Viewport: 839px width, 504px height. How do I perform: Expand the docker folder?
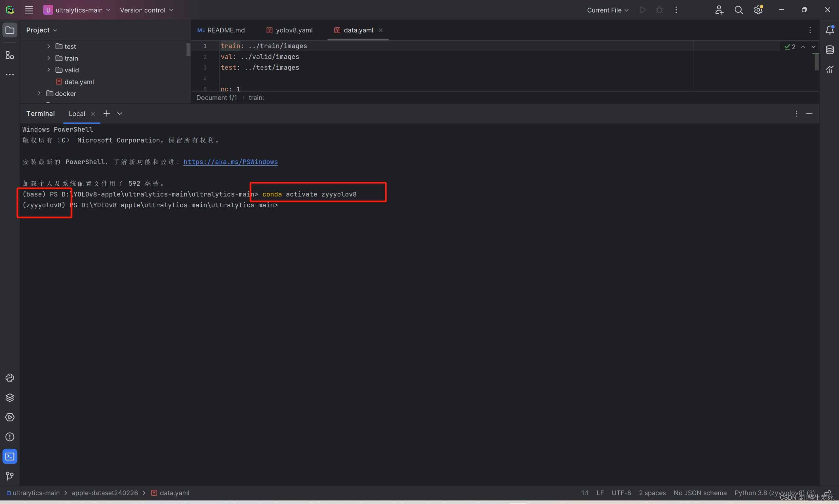[x=39, y=93]
